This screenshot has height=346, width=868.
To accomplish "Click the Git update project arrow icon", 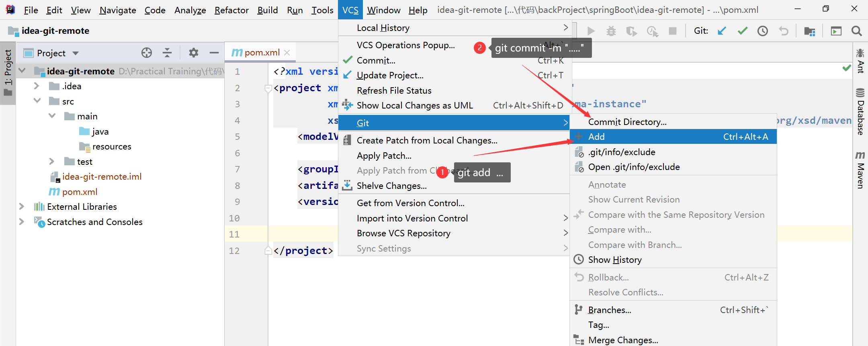I will coord(722,31).
